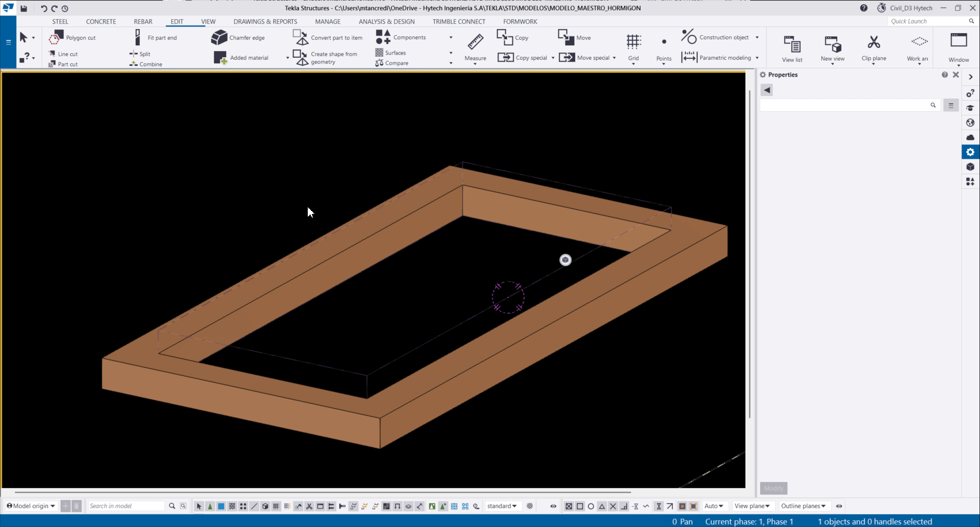The height and width of the screenshot is (527, 980).
Task: Open the View list
Action: 792,49
